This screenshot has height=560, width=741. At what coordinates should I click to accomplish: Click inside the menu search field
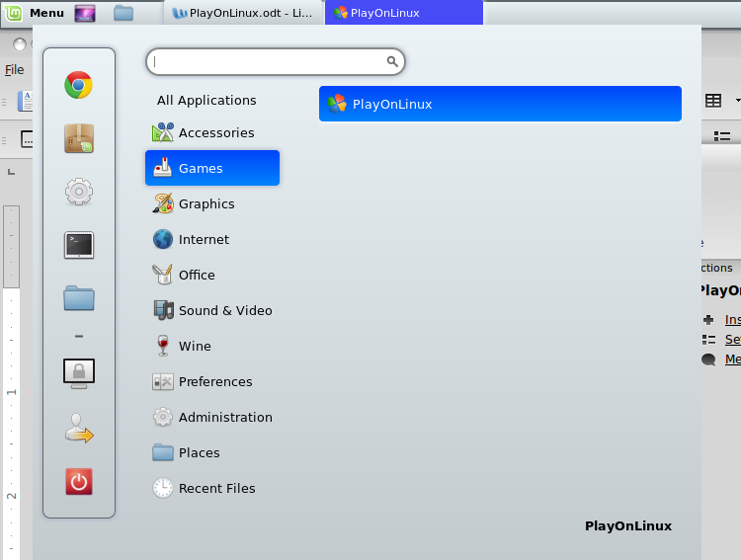click(276, 61)
